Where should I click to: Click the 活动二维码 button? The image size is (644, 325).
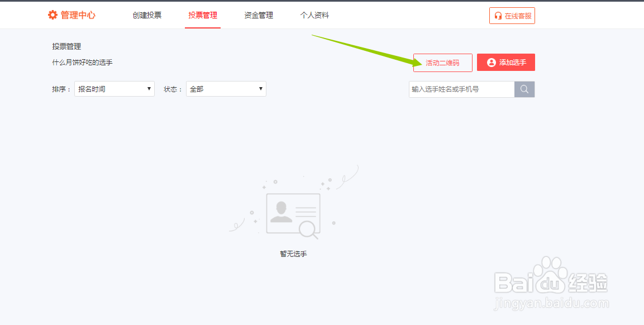click(x=443, y=63)
